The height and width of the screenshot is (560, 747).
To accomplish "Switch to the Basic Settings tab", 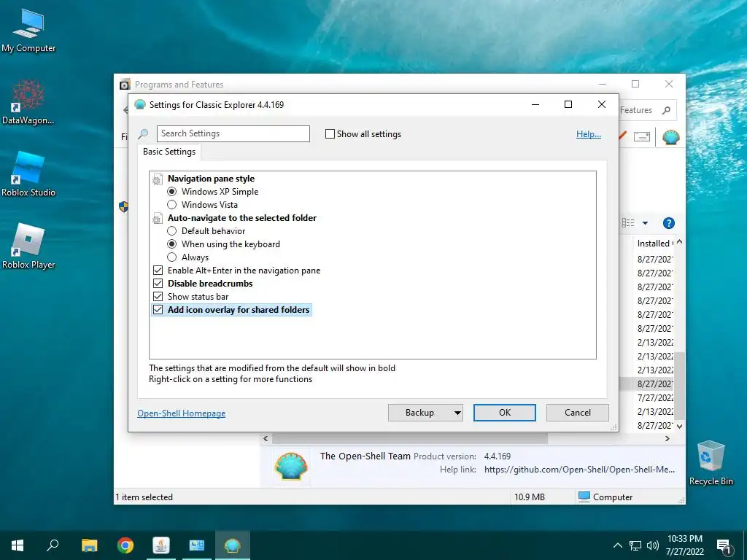I will click(169, 152).
